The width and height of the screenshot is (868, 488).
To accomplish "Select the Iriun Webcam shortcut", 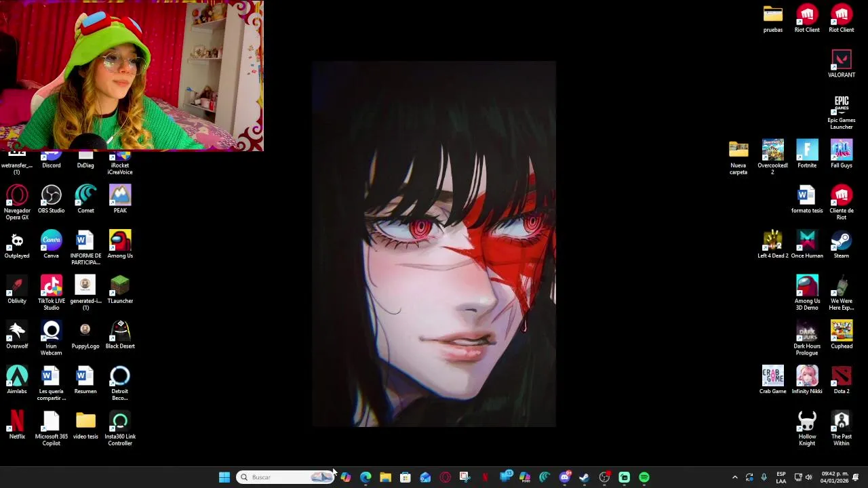I will [51, 338].
